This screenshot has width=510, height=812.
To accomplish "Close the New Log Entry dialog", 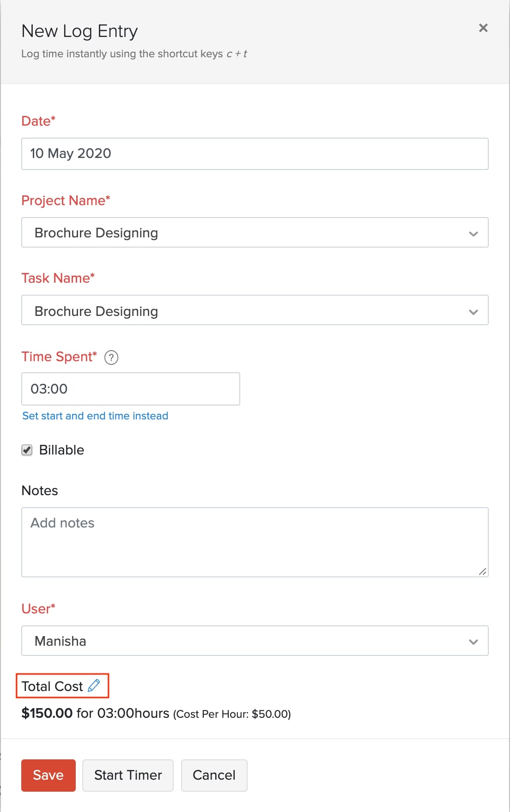I will tap(483, 28).
